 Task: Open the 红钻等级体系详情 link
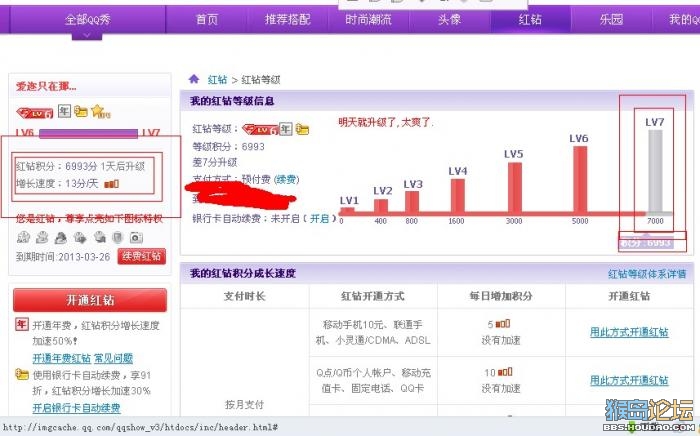tap(647, 274)
